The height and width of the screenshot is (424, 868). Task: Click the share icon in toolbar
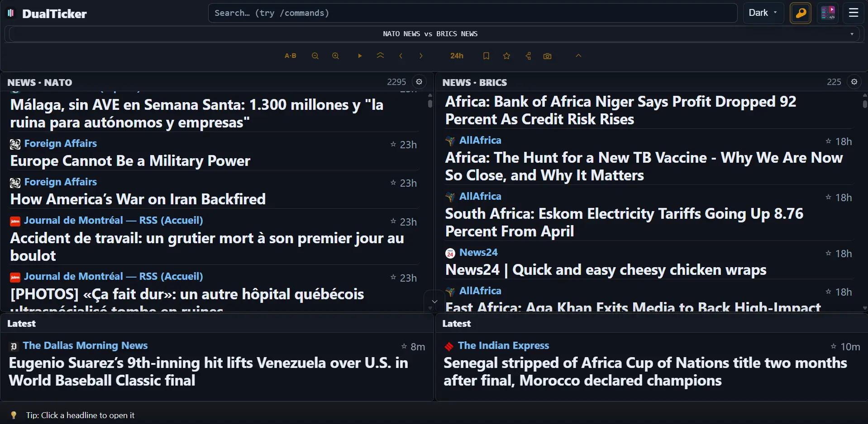[x=528, y=56]
